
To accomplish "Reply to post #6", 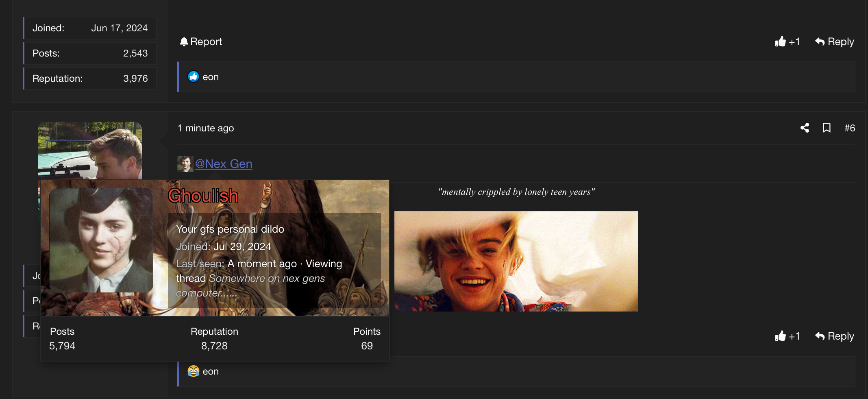I will point(834,336).
